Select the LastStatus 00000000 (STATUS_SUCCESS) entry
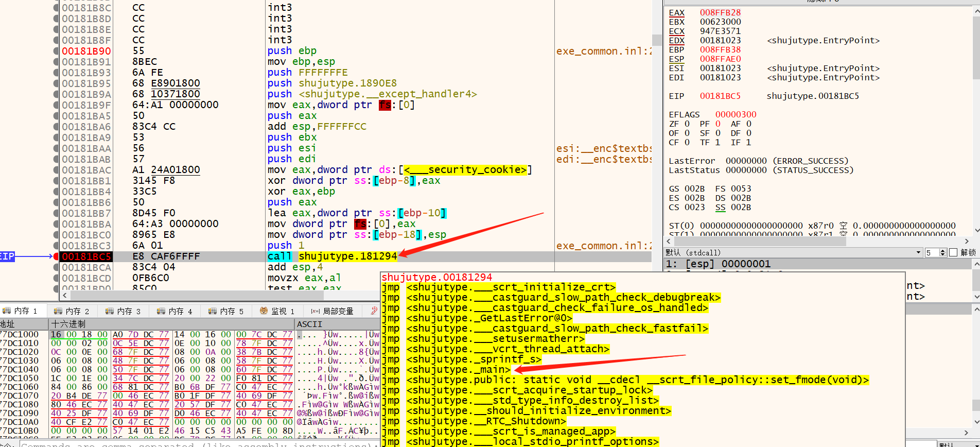 click(x=761, y=170)
